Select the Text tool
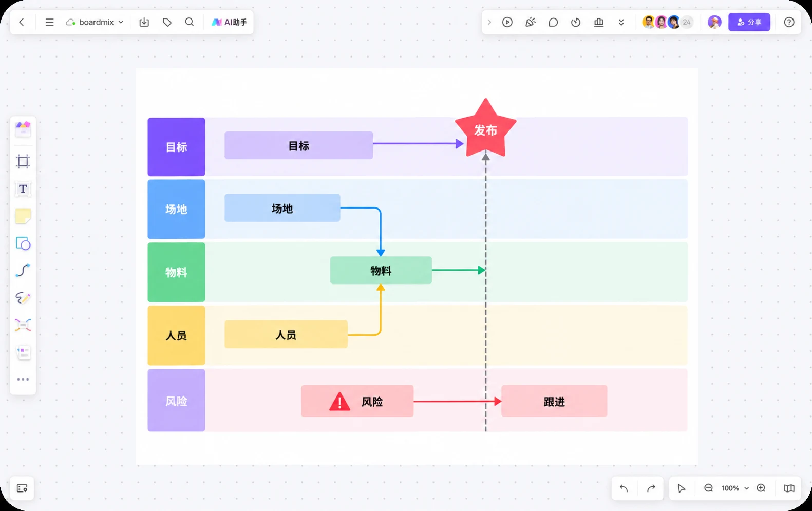 click(23, 189)
